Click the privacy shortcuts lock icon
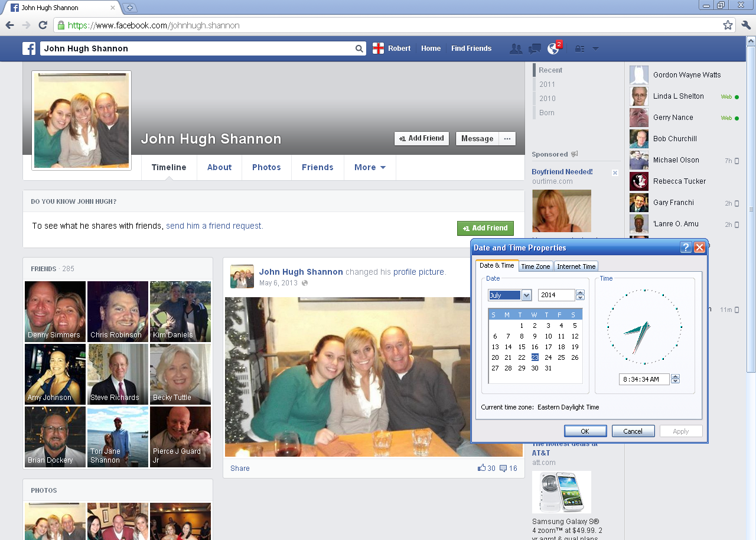Image resolution: width=756 pixels, height=540 pixels. (x=579, y=49)
